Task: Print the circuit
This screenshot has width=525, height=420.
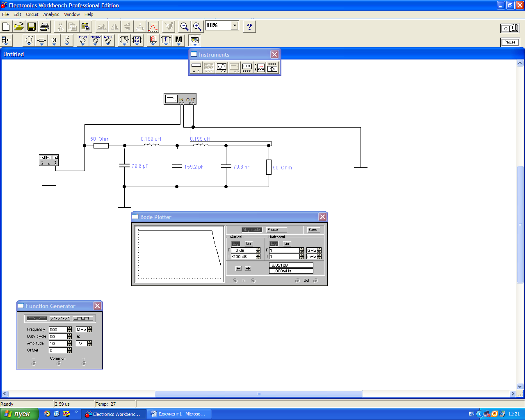Action: coord(45,27)
